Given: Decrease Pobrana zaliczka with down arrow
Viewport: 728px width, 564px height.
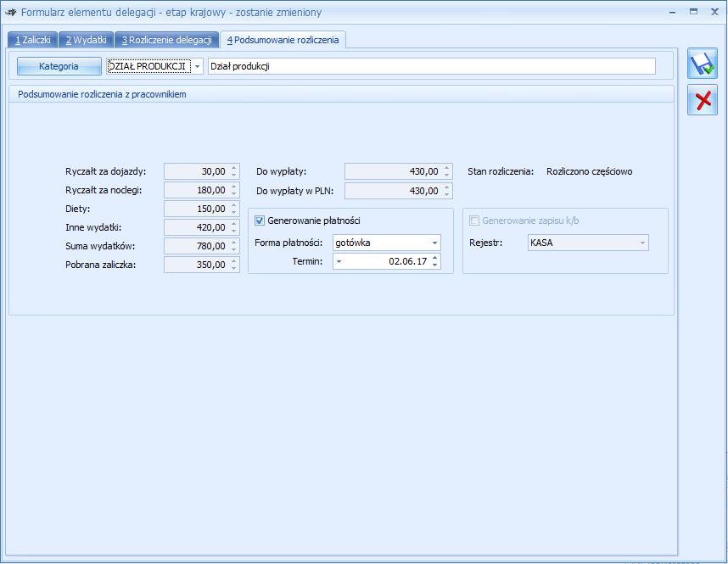Looking at the screenshot, I should [234, 268].
